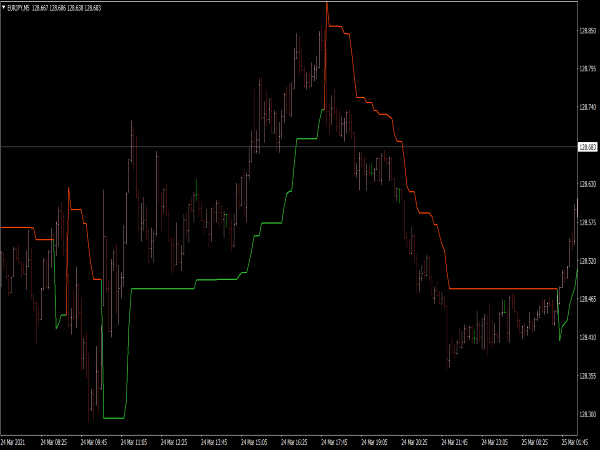Click the 128.465 price scale label
600x450 pixels.
pyautogui.click(x=588, y=299)
